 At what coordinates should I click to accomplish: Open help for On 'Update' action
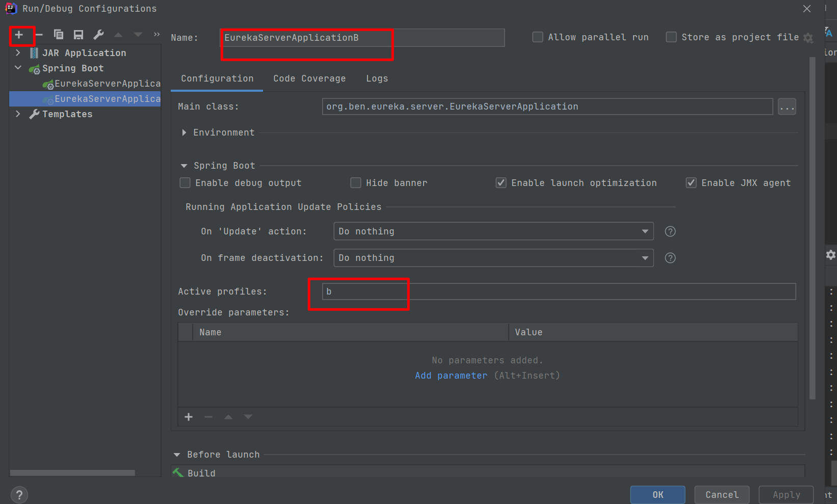click(670, 231)
